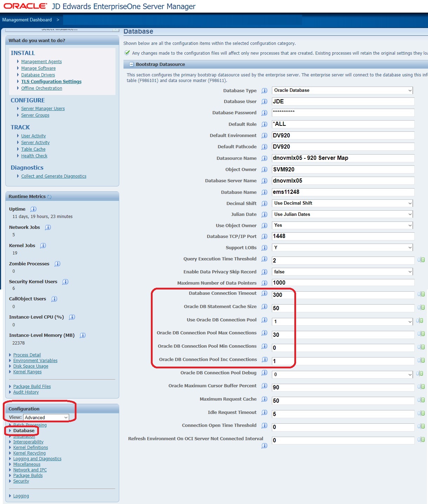The image size is (428, 504).
Task: Open the Audit History link
Action: pos(26,392)
